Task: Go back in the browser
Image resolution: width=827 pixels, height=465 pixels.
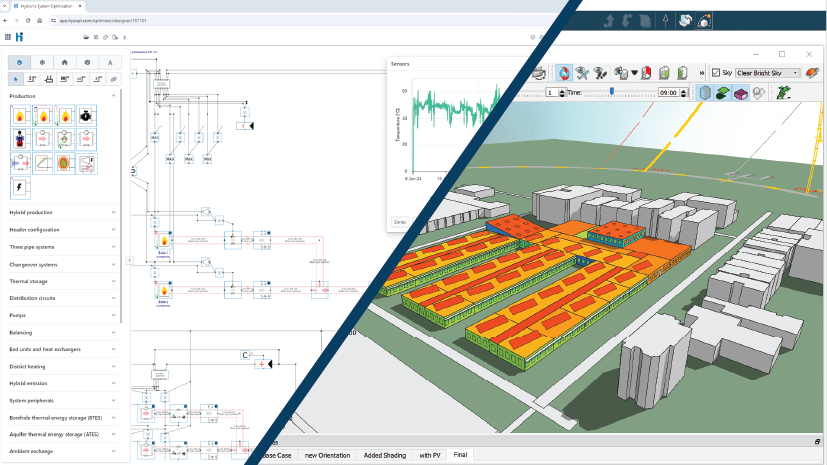Action: (5, 21)
